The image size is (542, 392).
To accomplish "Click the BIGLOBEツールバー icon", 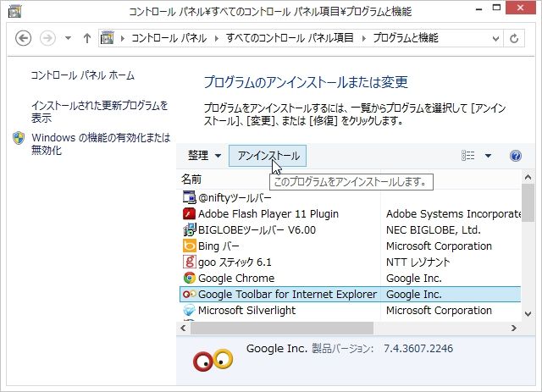I will pos(190,229).
